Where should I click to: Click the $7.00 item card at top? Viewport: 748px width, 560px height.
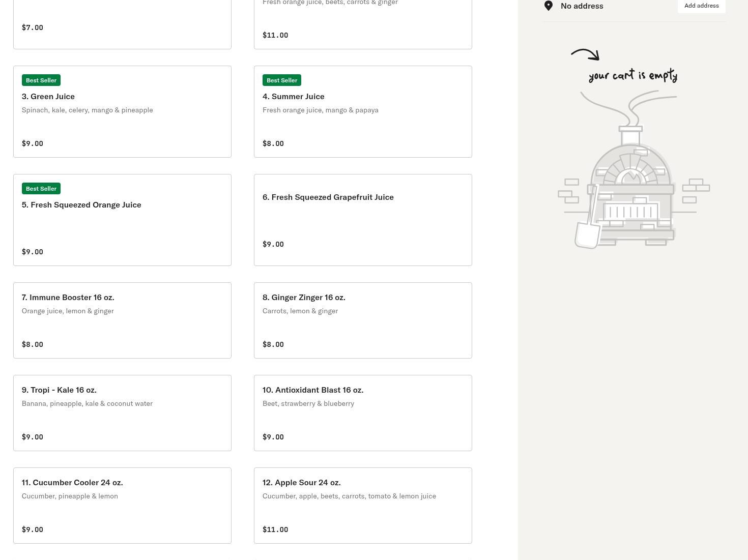pyautogui.click(x=122, y=25)
